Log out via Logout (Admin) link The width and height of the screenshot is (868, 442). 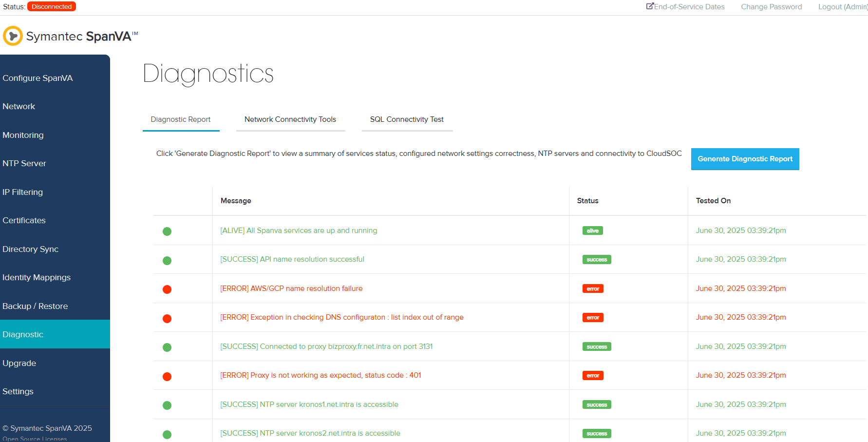click(843, 7)
